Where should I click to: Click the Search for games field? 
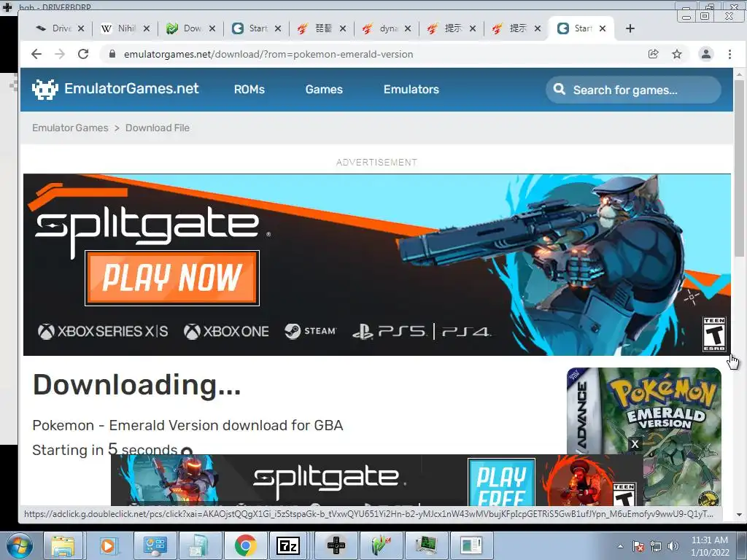(x=634, y=90)
